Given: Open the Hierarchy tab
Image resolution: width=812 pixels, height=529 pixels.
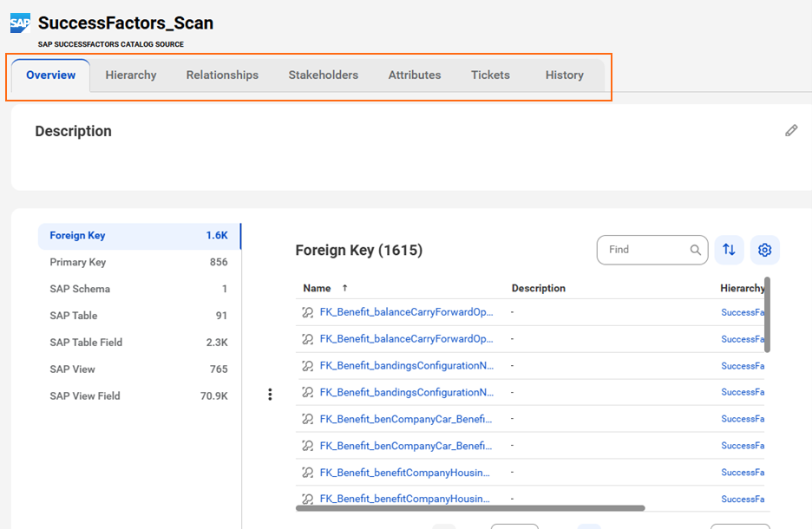Looking at the screenshot, I should (x=131, y=75).
